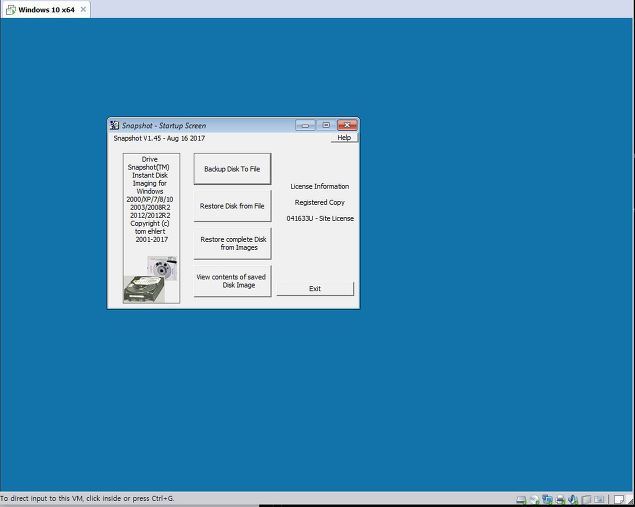Click the hard disk status icon
Screen dimensions: 635x507
coord(522,500)
